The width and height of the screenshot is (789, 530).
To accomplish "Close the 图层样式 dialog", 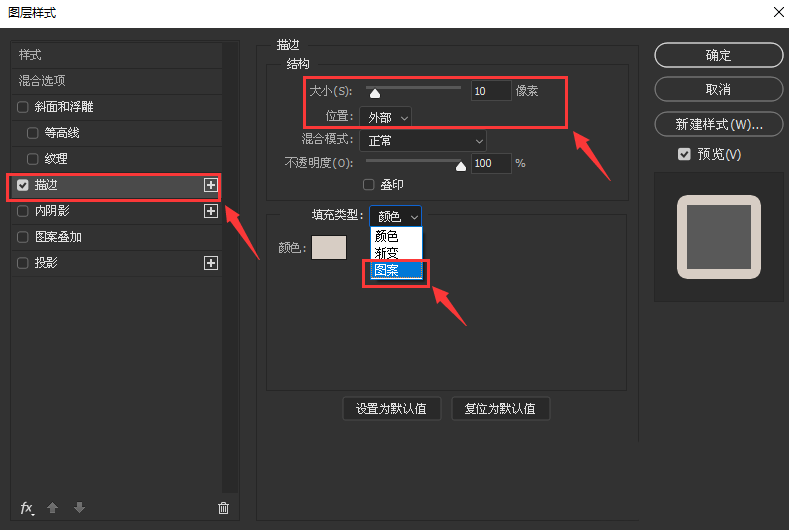I will (x=778, y=12).
